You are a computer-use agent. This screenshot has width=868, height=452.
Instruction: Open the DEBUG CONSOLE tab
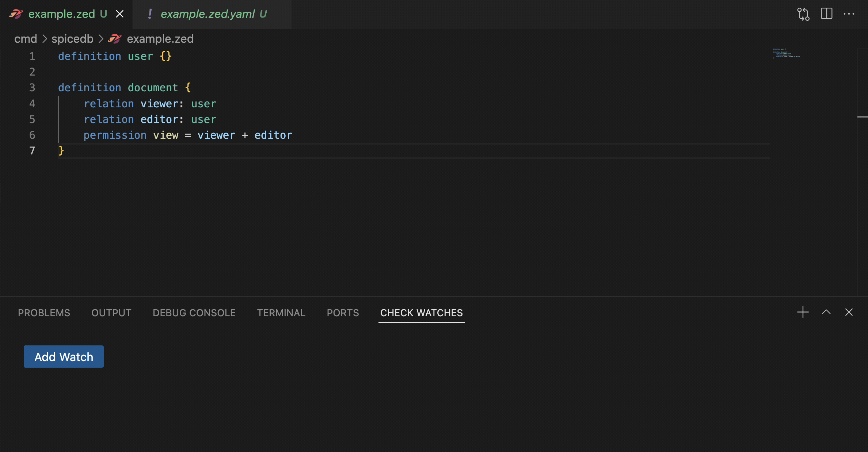point(194,313)
